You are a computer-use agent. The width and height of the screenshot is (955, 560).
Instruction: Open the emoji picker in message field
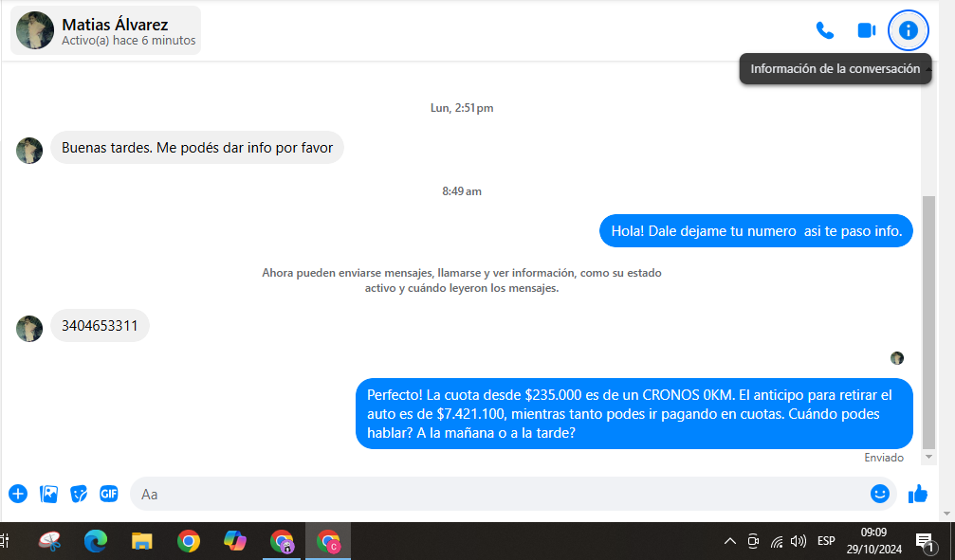click(879, 494)
